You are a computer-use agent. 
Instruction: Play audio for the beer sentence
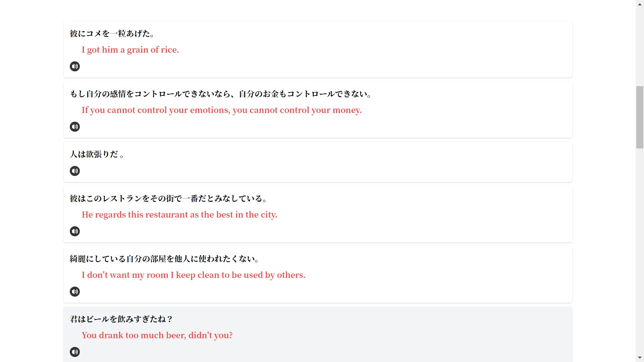(74, 352)
